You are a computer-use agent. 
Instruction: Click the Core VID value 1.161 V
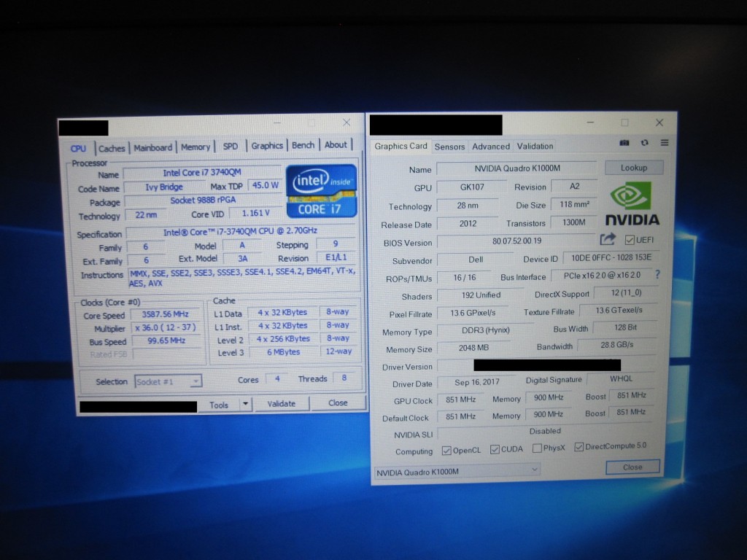pos(256,213)
